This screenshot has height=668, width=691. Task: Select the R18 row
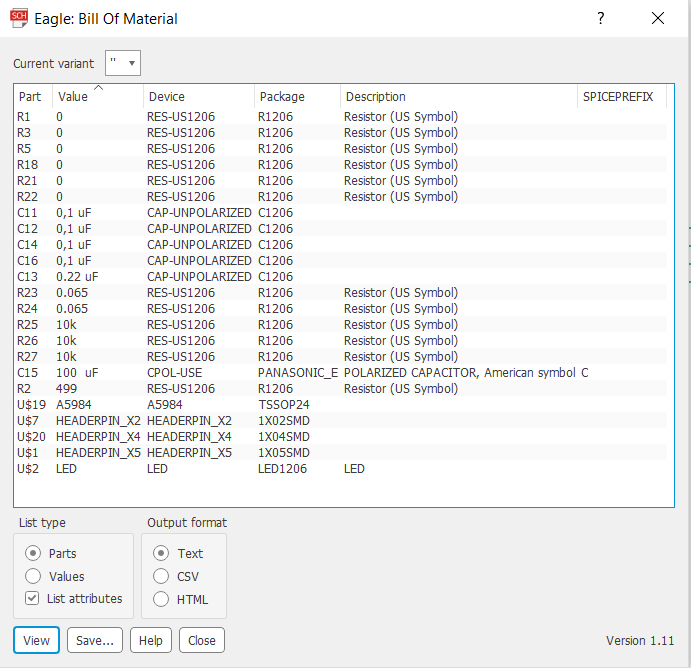pyautogui.click(x=341, y=165)
